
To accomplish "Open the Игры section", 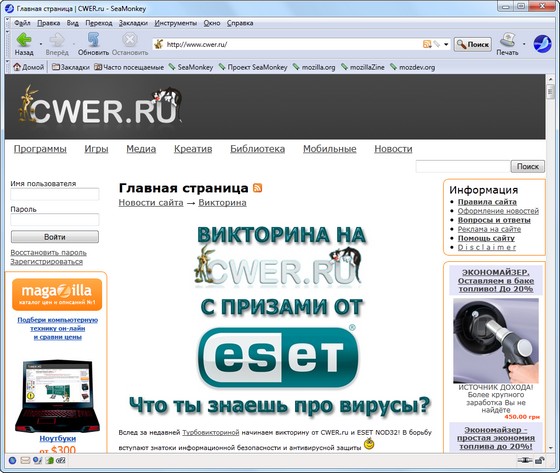I will click(96, 149).
